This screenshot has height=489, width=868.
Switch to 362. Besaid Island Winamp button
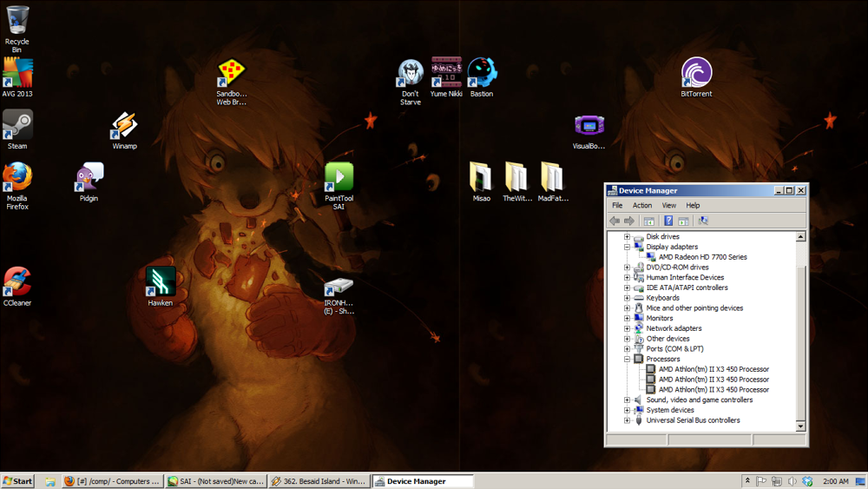(319, 481)
